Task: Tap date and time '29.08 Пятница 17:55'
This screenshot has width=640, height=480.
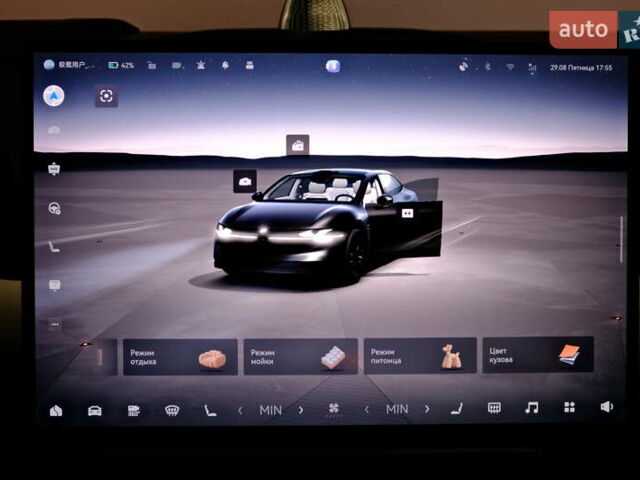Action: pos(581,68)
